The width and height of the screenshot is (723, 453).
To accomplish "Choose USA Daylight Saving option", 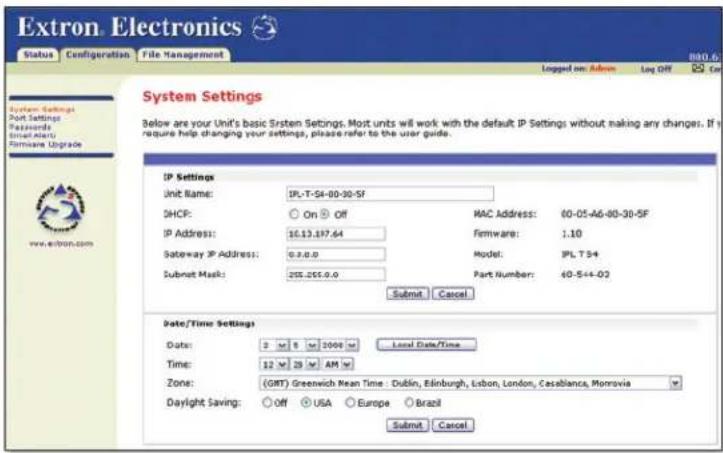I will 306,403.
